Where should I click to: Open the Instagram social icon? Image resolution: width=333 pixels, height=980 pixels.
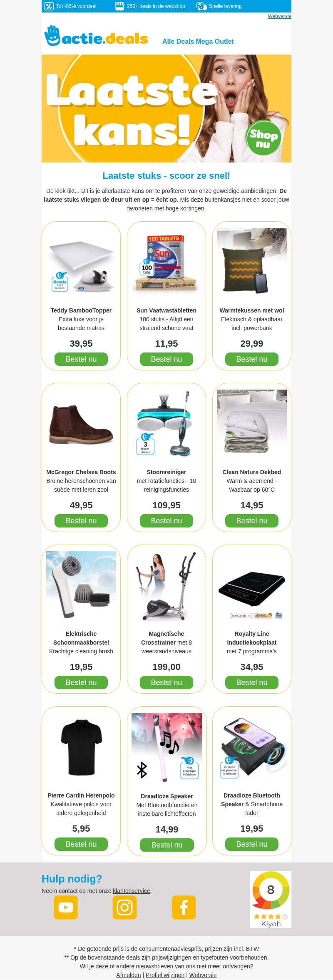point(124,907)
